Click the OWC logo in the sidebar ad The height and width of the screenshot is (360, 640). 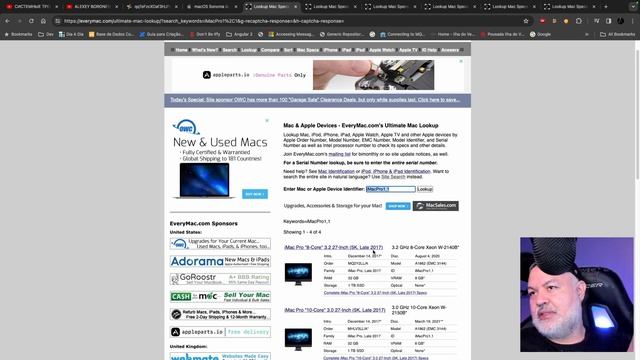pos(186,127)
